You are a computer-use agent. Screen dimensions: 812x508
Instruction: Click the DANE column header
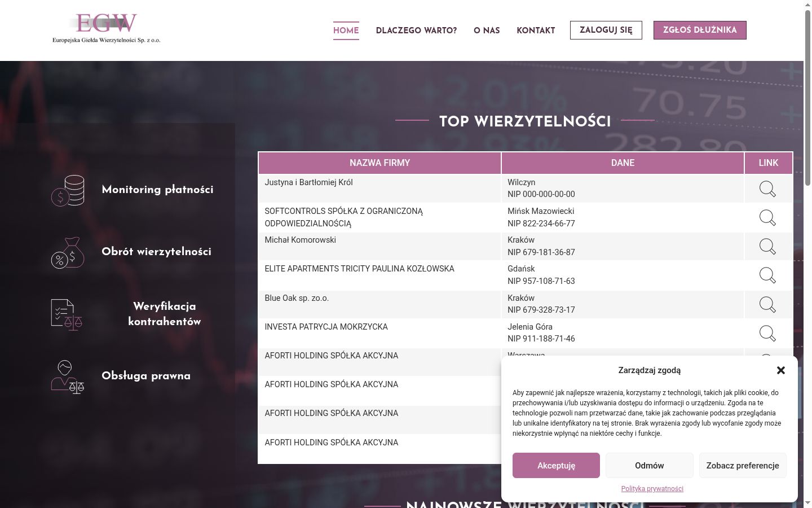[623, 163]
